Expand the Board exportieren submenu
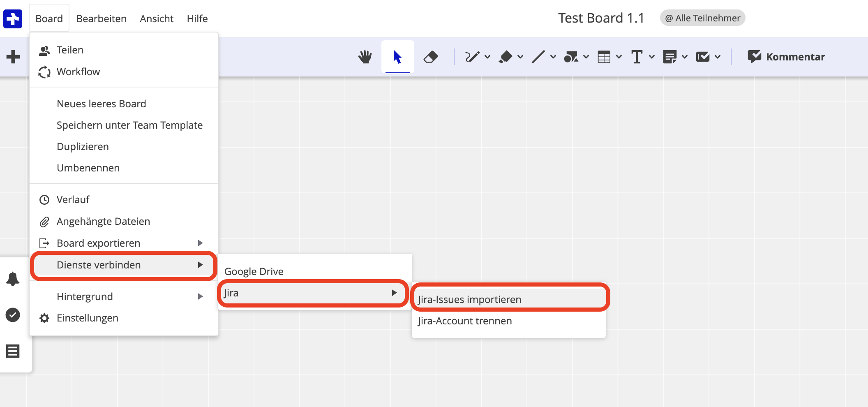Screen dimensions: 868x407 click(x=123, y=243)
